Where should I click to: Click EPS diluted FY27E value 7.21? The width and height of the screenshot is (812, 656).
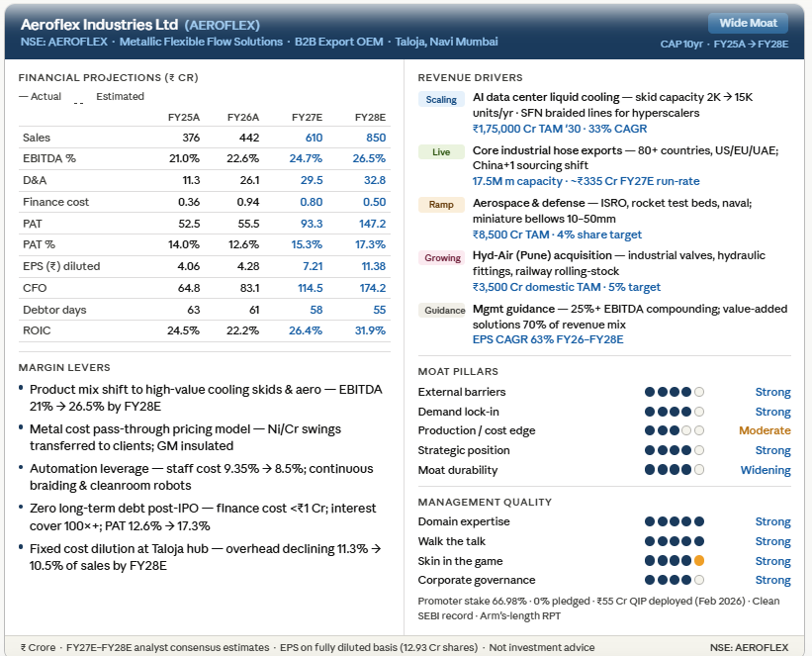[x=313, y=266]
